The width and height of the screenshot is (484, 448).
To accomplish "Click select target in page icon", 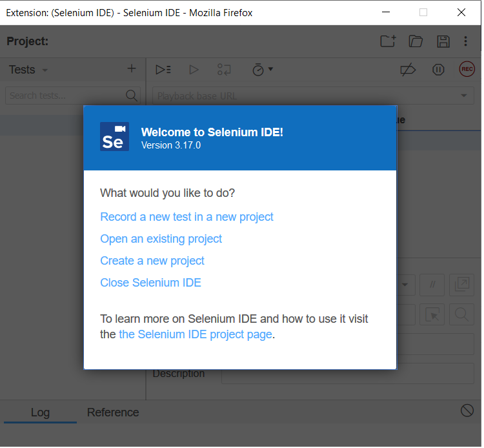I will click(x=432, y=314).
